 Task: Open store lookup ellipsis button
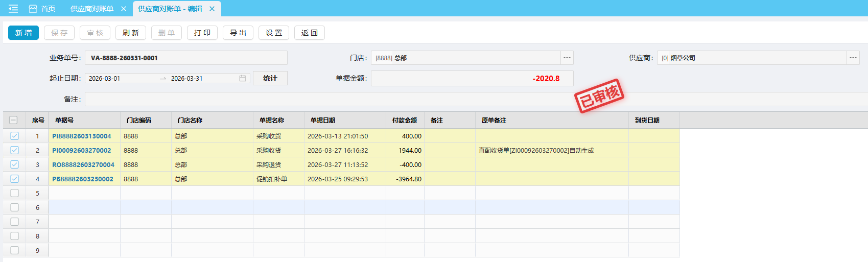[x=567, y=58]
